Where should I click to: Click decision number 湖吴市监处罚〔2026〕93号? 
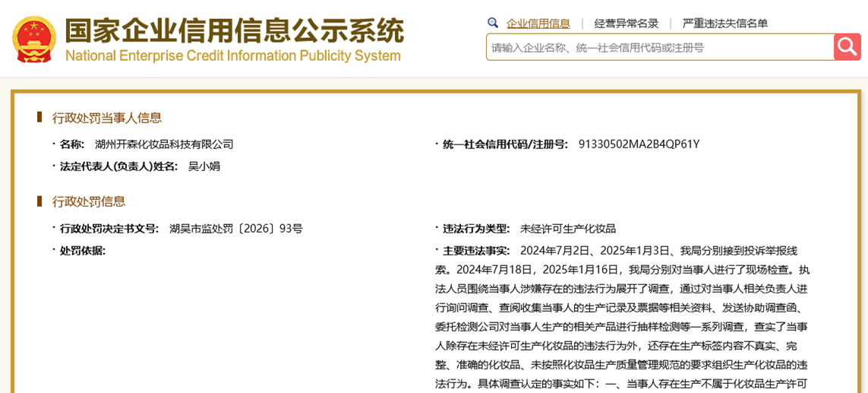pyautogui.click(x=235, y=229)
